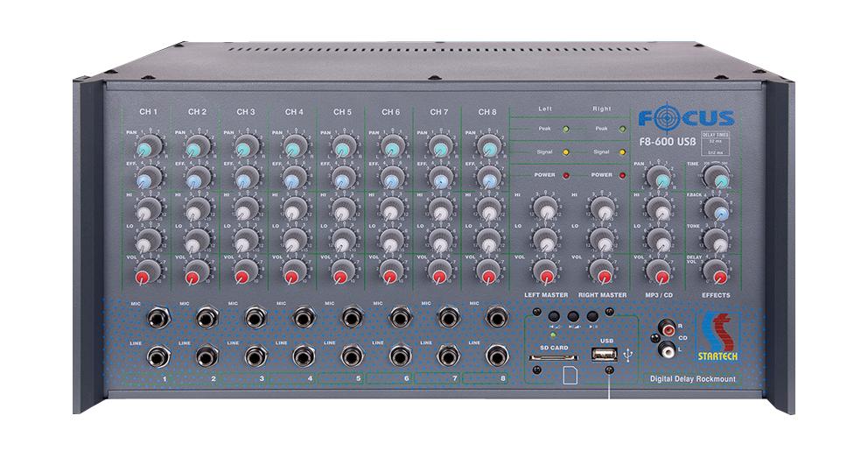
Task: Click the MP3/CD PAN knob
Action: pyautogui.click(x=662, y=179)
